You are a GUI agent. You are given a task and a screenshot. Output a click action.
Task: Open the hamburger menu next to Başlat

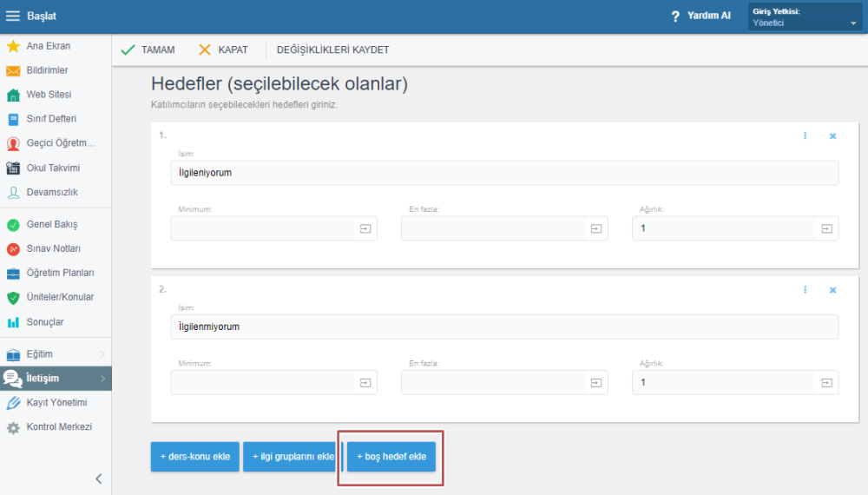13,16
